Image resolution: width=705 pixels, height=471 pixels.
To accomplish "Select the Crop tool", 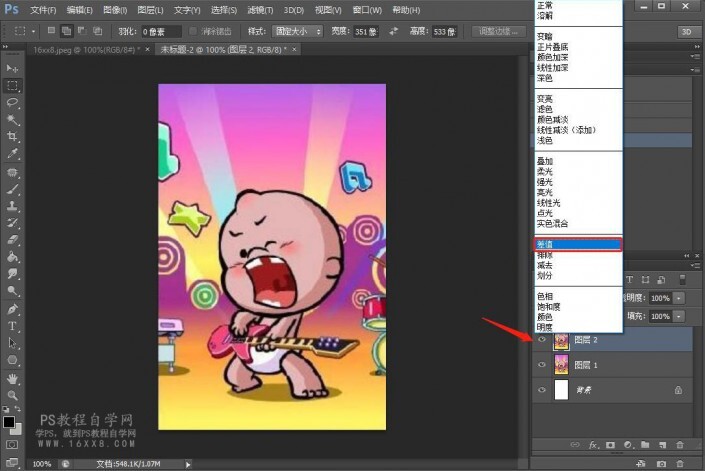I will click(13, 136).
